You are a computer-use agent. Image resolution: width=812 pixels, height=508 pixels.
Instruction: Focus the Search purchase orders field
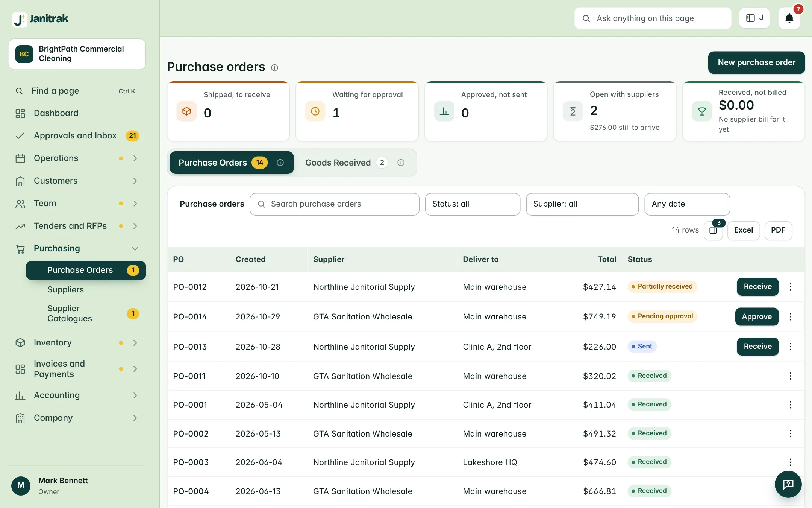(335, 204)
